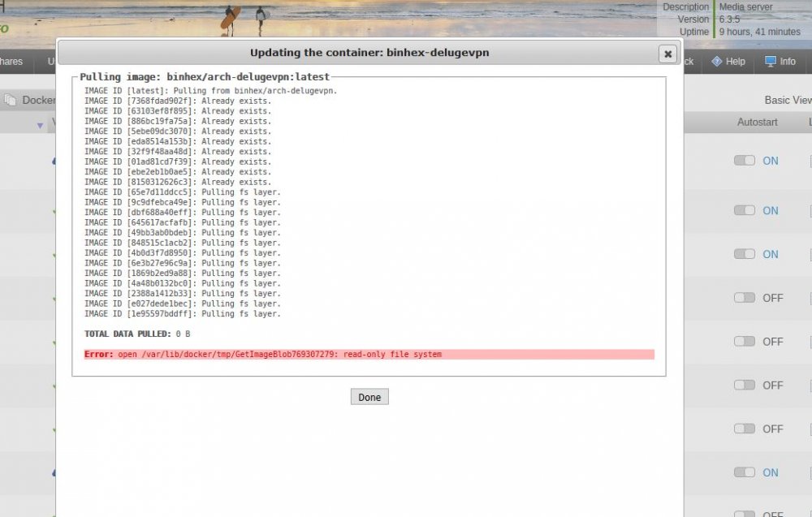Click the dialog title 'Updating the container: binhex-delugevpn'
This screenshot has height=517, width=812.
pyautogui.click(x=369, y=53)
